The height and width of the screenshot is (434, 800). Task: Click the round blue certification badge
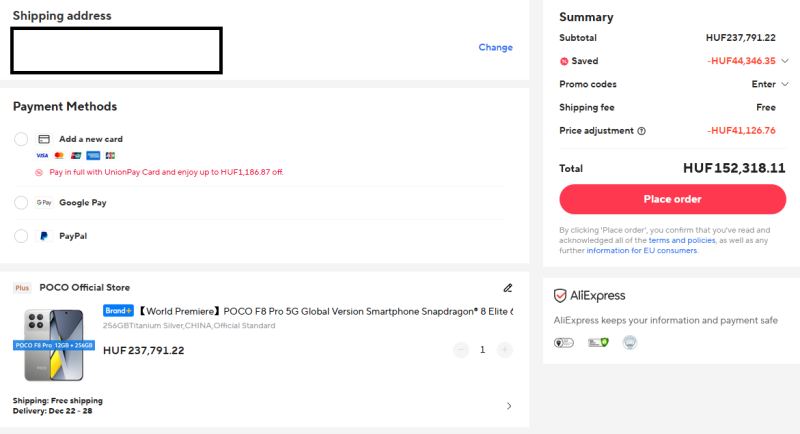click(x=630, y=343)
